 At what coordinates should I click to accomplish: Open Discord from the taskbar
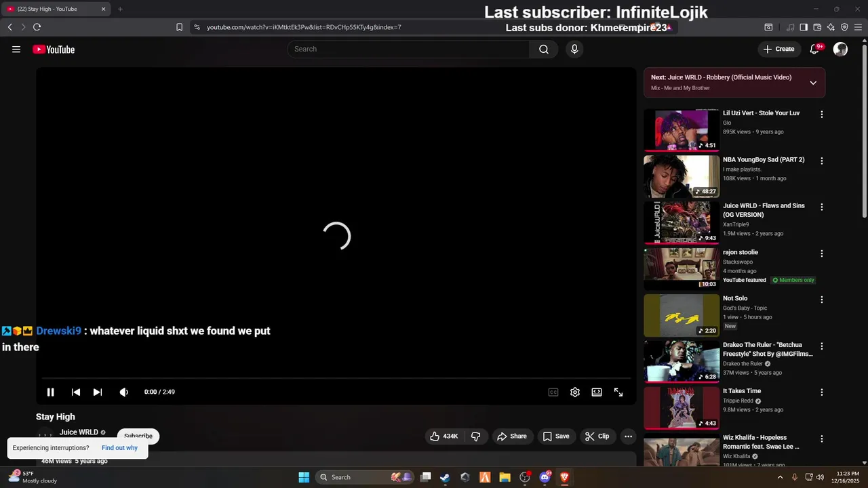pos(545,477)
